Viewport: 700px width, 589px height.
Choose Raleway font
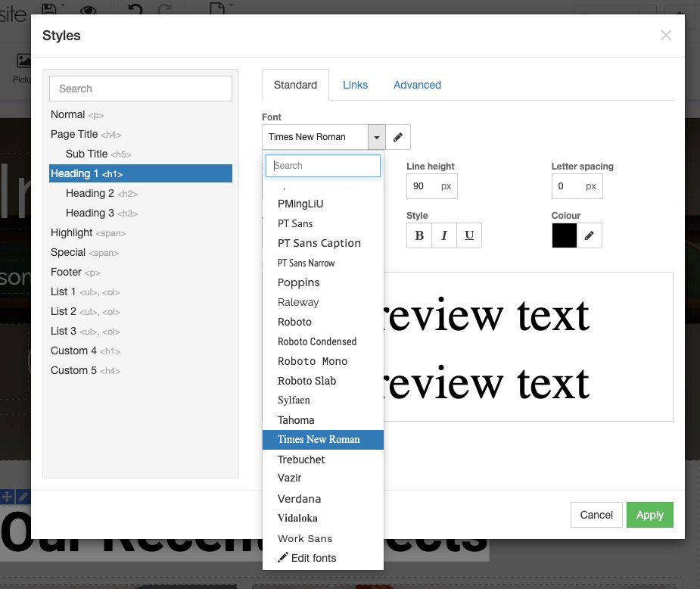pos(323,302)
